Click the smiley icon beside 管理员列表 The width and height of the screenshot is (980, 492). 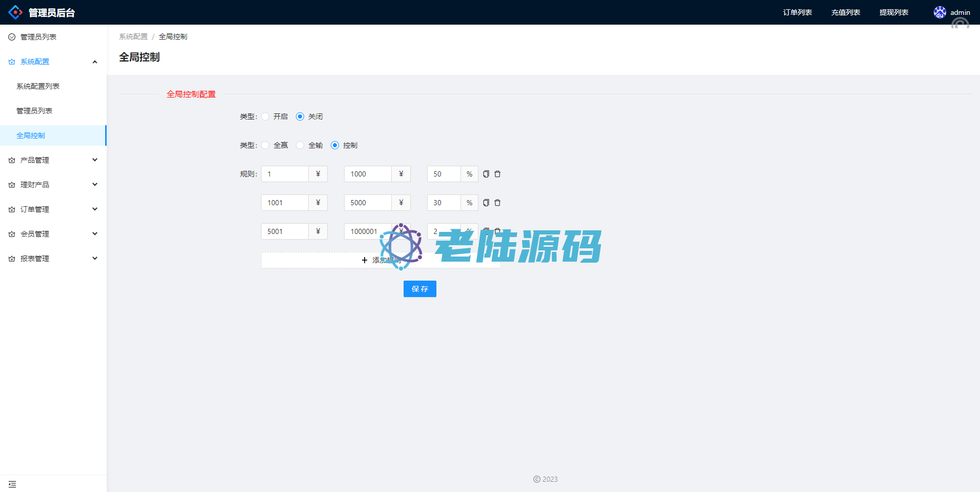click(x=12, y=37)
